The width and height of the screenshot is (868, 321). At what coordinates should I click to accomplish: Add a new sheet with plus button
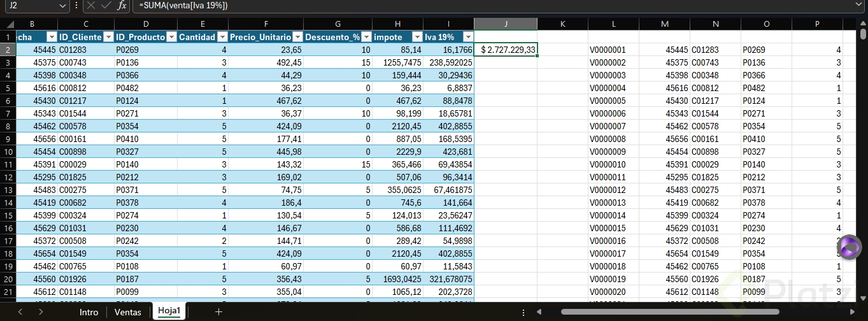click(218, 312)
